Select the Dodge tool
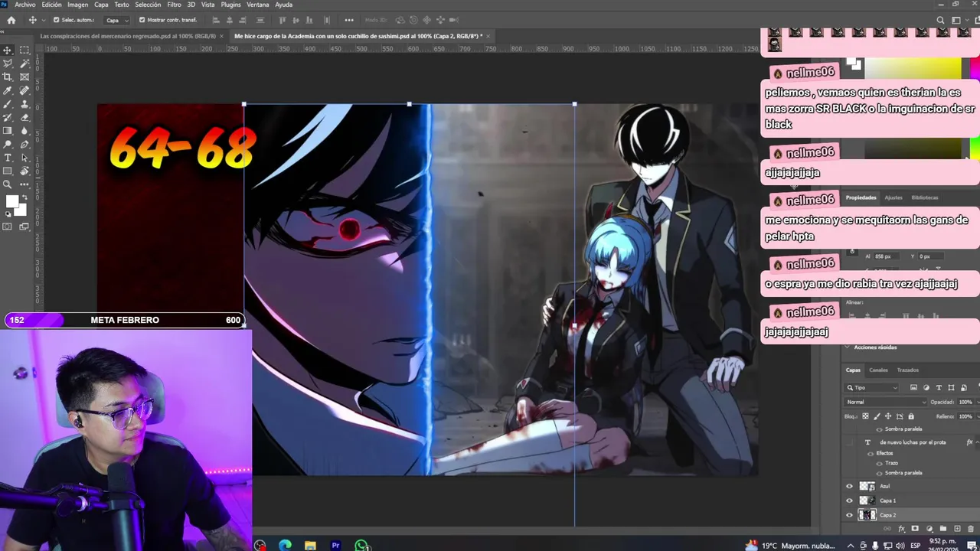The height and width of the screenshot is (551, 980). pyautogui.click(x=7, y=144)
